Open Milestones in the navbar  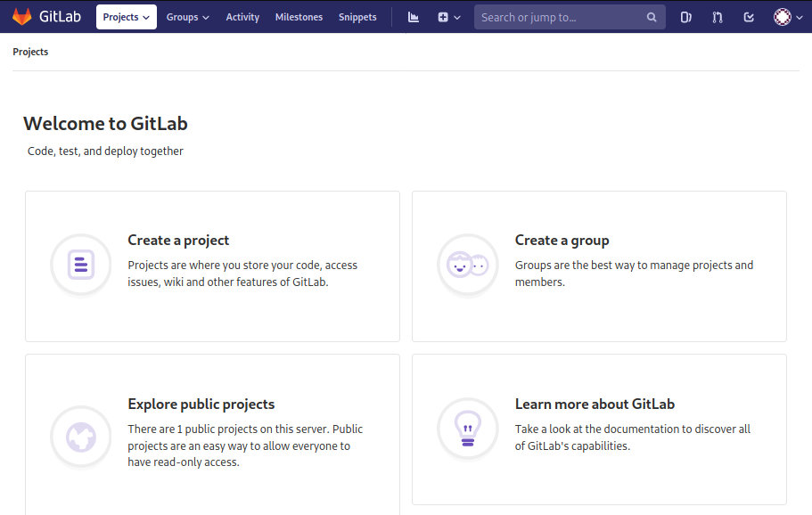pyautogui.click(x=299, y=17)
